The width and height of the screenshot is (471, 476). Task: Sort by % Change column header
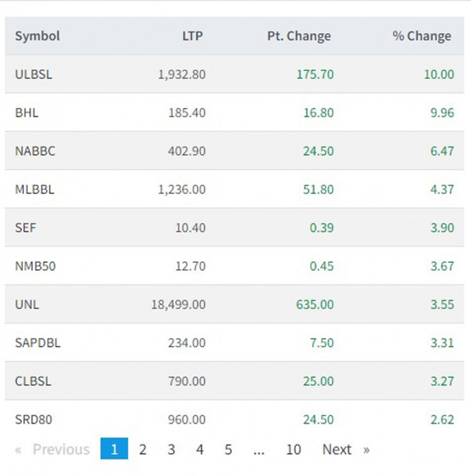[x=421, y=36]
